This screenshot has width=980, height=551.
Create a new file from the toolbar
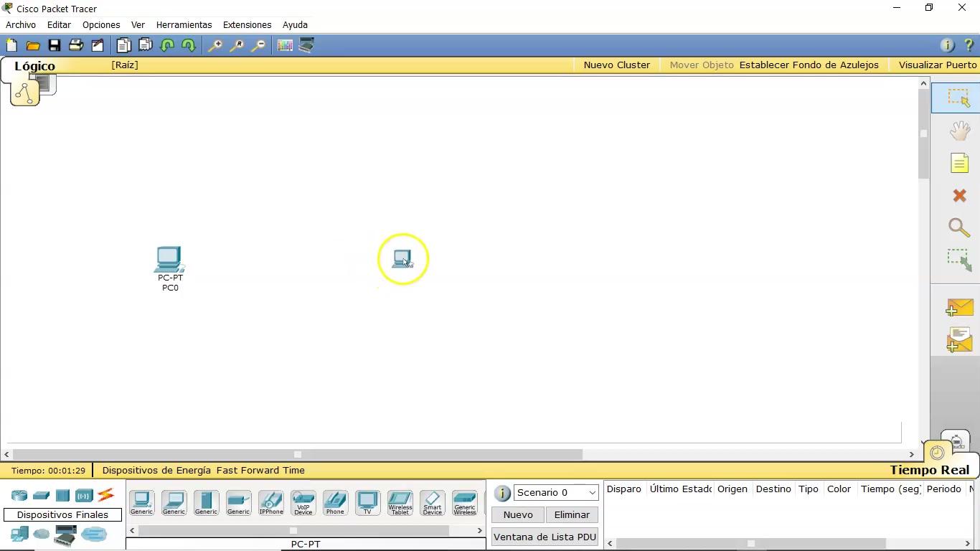point(11,45)
